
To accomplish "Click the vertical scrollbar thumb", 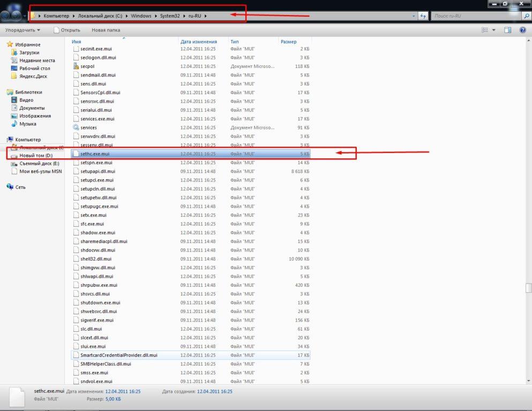I will click(x=529, y=288).
